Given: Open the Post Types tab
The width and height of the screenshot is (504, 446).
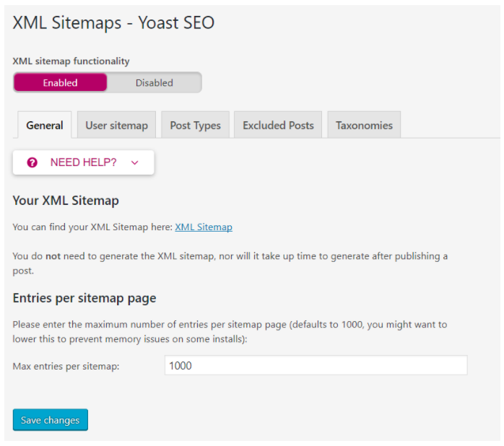Looking at the screenshot, I should point(196,125).
